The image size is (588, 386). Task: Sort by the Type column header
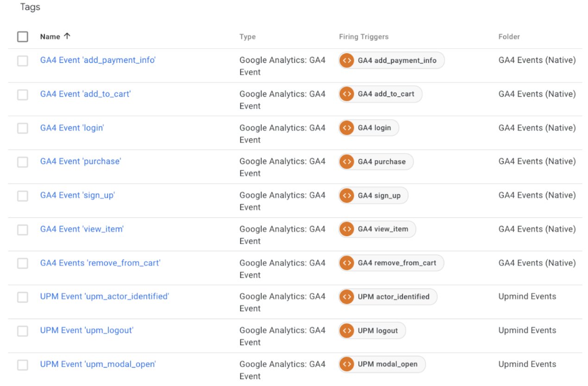[247, 37]
